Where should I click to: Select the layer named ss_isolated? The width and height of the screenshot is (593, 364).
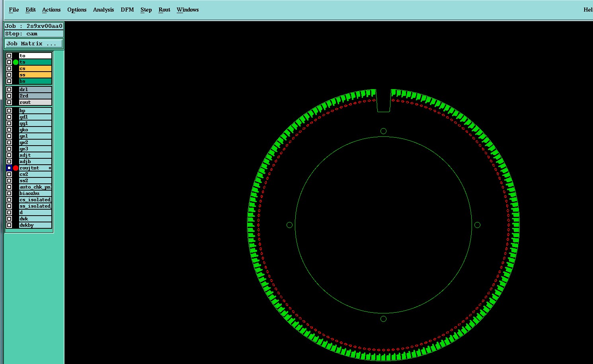(x=35, y=206)
